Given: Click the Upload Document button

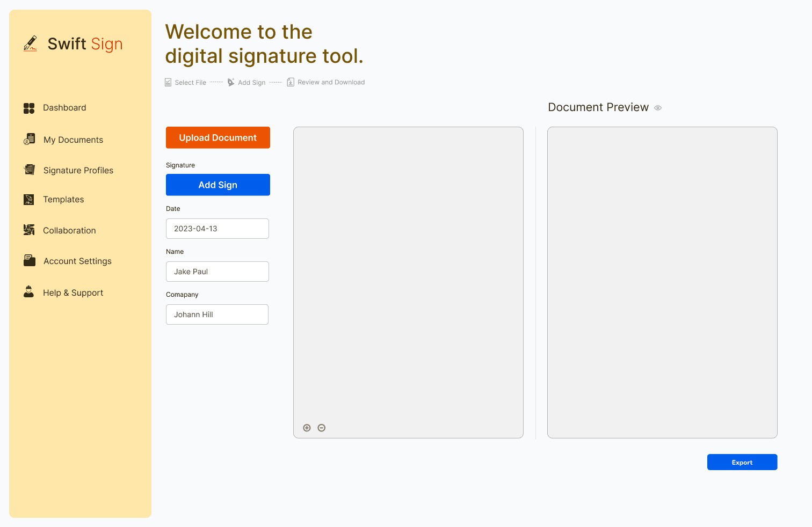Looking at the screenshot, I should (218, 137).
